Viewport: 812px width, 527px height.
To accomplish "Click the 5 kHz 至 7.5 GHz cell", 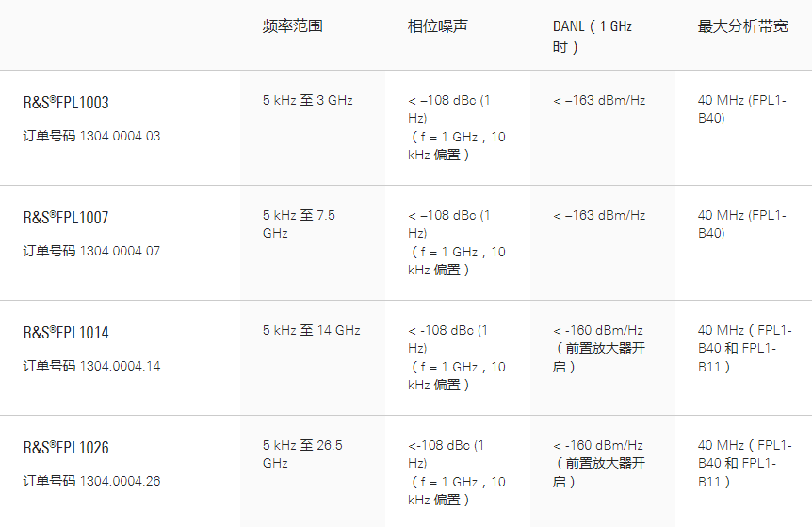I will tap(299, 223).
